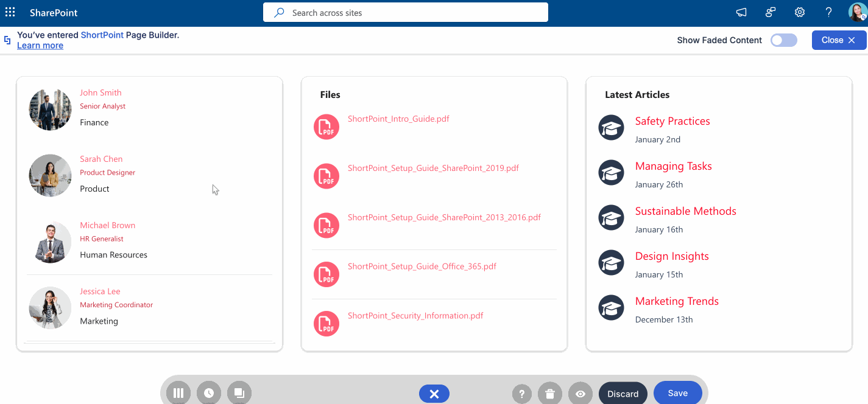This screenshot has height=404, width=868.
Task: Click graduation cap icon beside Sustainable Methods
Action: 611,218
